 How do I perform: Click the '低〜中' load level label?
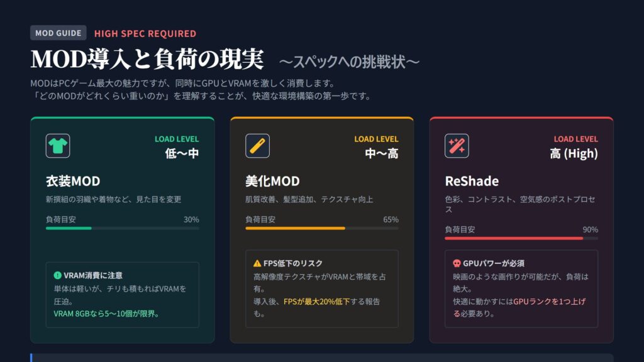point(182,153)
